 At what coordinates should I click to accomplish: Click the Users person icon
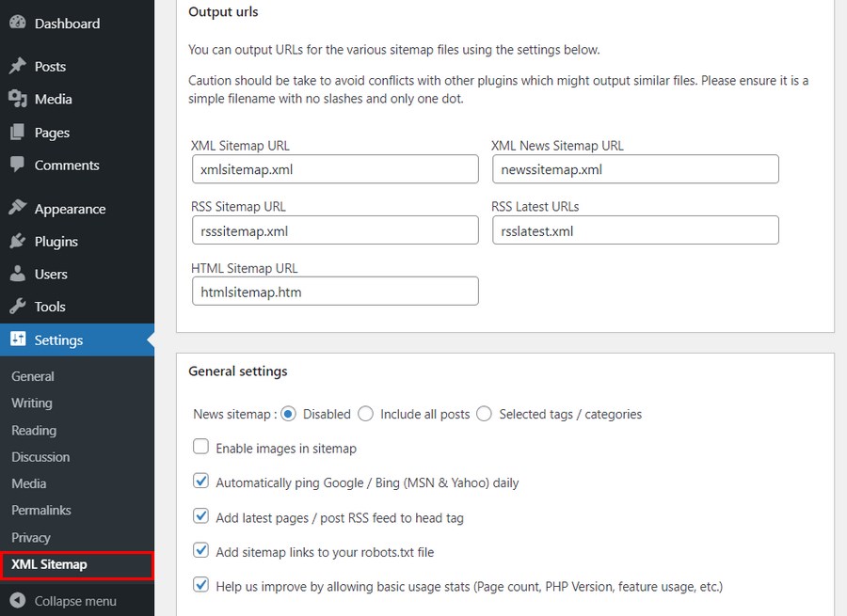17,274
